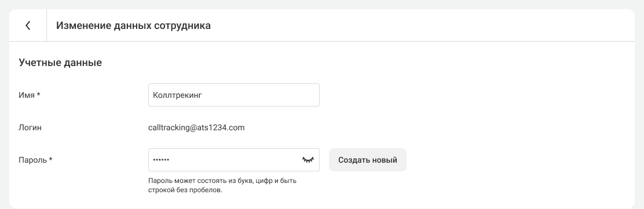644x209 pixels.
Task: Click the Имя * field label
Action: [30, 95]
